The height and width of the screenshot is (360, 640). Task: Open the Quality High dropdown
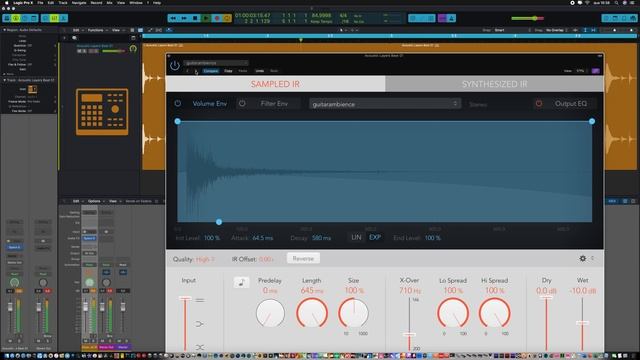tap(205, 260)
